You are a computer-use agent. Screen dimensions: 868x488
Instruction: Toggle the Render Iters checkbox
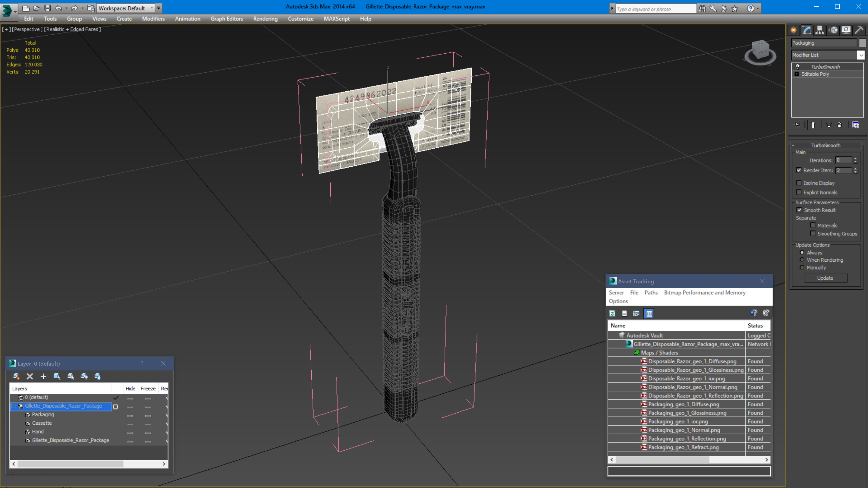coord(799,170)
